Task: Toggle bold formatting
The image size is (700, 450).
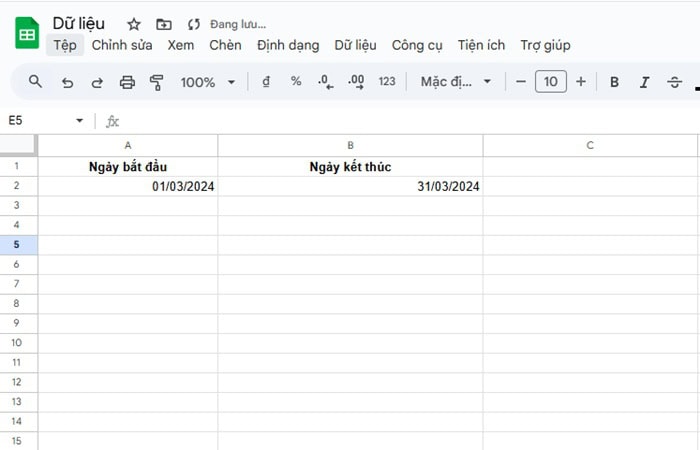Action: [615, 82]
